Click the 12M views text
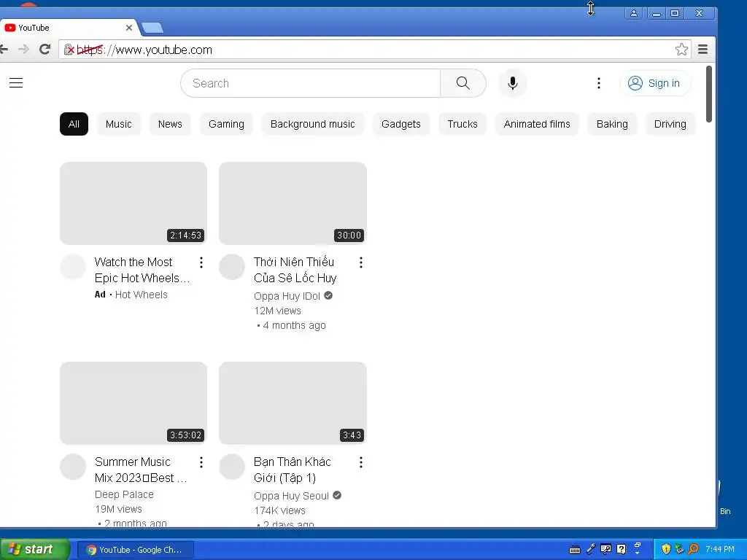 [x=277, y=311]
